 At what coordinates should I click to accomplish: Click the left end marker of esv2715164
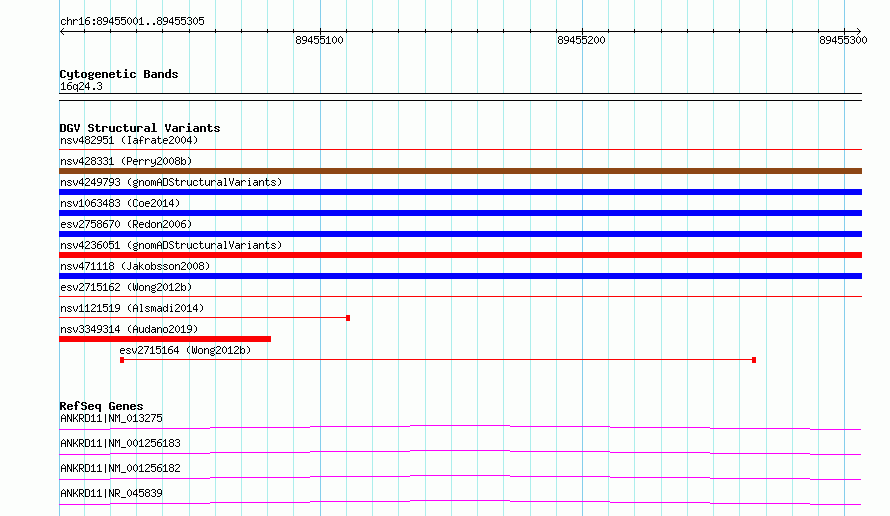pos(122,360)
